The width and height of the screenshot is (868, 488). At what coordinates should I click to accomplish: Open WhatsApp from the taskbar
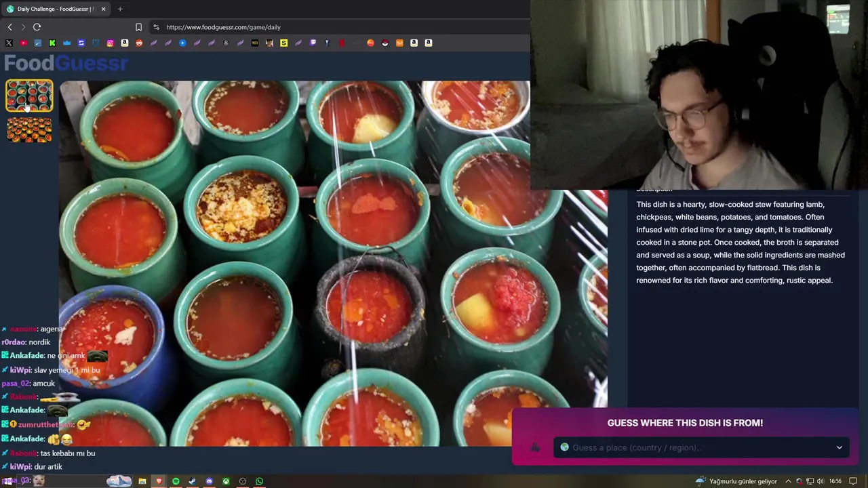pos(259,481)
